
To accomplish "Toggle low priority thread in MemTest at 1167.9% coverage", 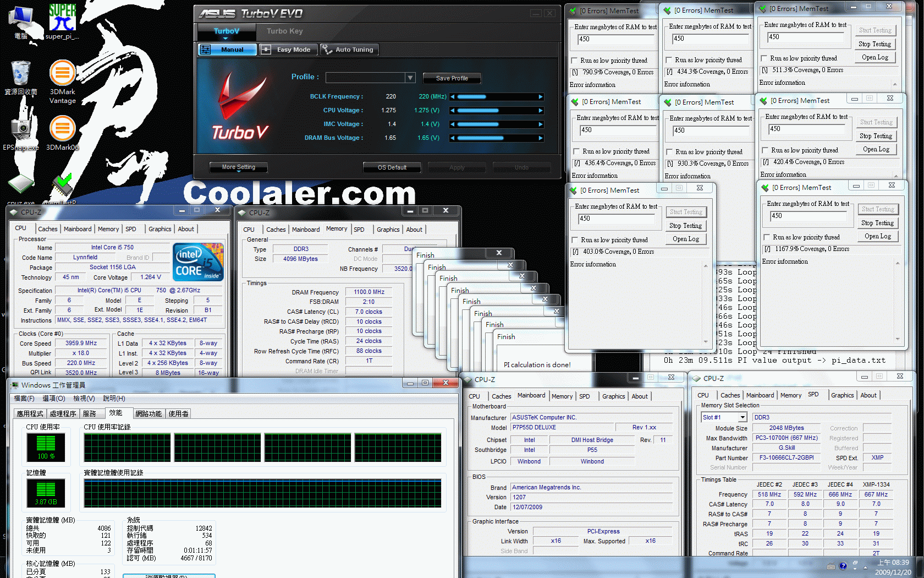I will pos(767,237).
